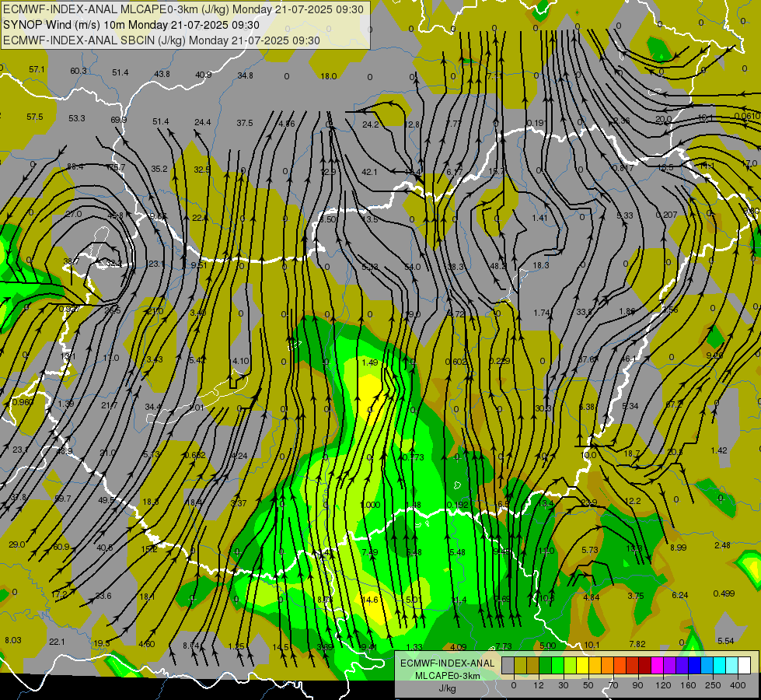
Task: Click the map value 0.773
Action: point(414,457)
